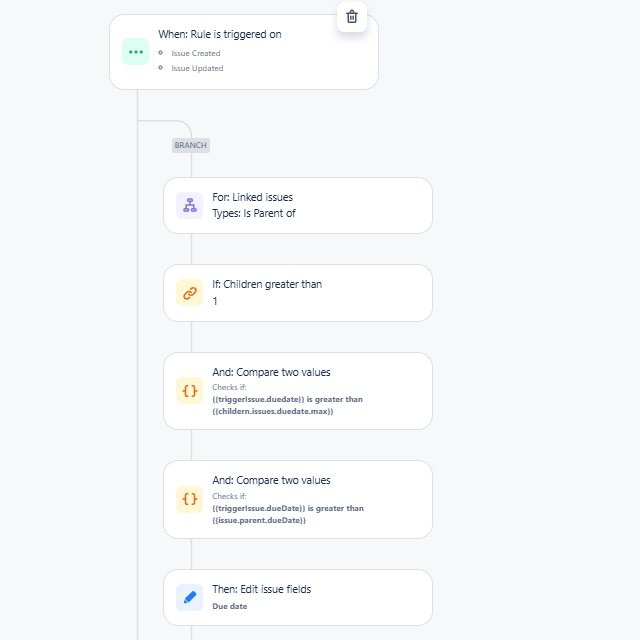
Task: Open the 'When: Rule is triggered on' card
Action: 244,52
